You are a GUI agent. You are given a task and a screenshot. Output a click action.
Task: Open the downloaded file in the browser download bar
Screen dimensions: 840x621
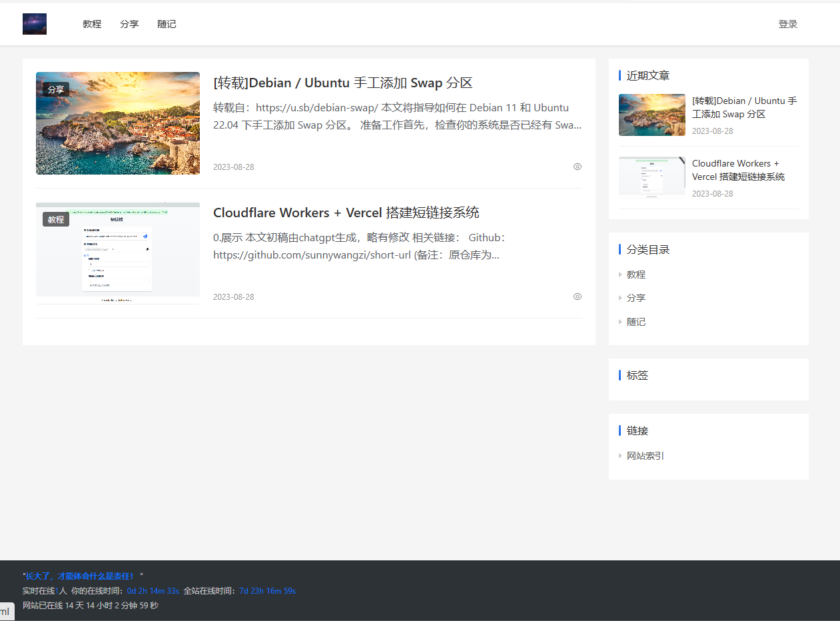[7, 611]
